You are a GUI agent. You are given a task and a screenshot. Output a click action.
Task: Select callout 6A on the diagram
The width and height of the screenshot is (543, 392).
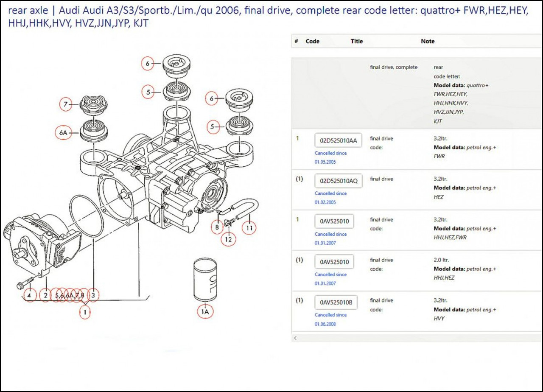point(64,132)
